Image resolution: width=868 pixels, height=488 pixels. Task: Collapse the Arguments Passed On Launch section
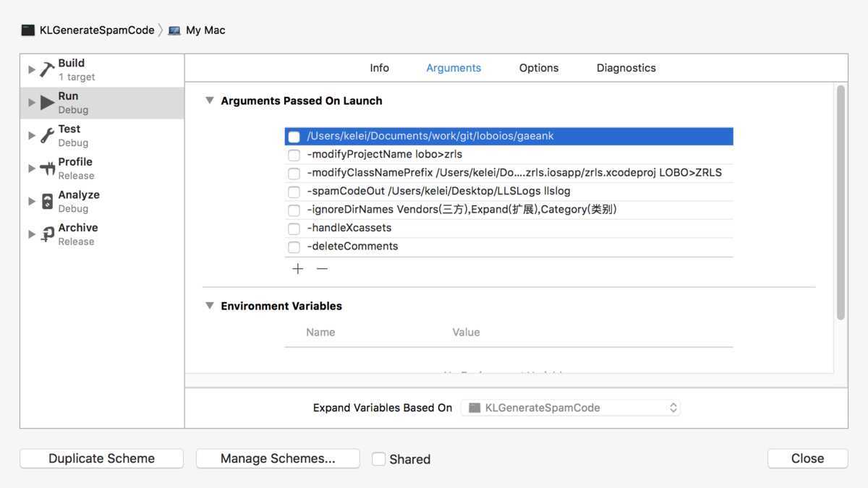coord(209,100)
